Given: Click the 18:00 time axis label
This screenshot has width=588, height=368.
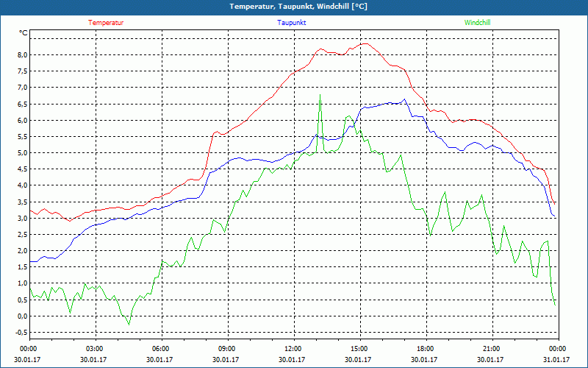Looking at the screenshot, I should [426, 349].
